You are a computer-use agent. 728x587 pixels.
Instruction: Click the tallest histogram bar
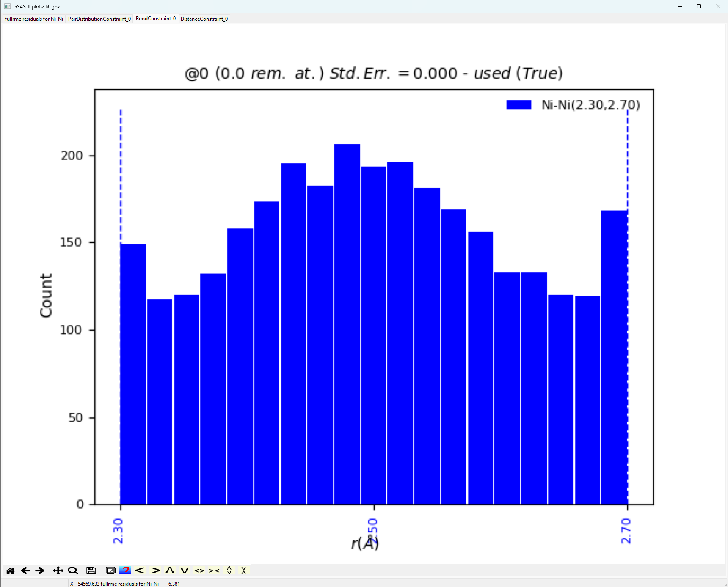tap(347, 324)
